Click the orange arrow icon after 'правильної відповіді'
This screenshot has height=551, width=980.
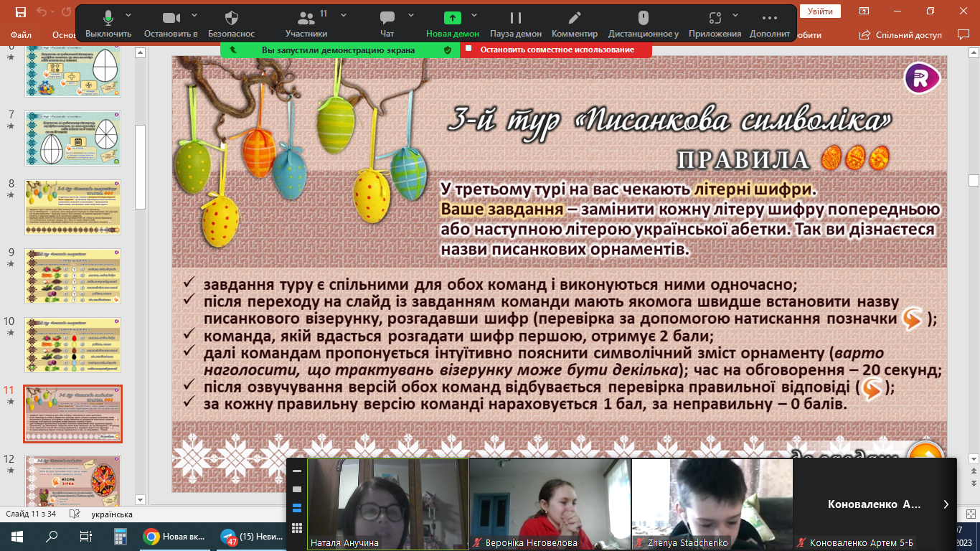tap(872, 387)
